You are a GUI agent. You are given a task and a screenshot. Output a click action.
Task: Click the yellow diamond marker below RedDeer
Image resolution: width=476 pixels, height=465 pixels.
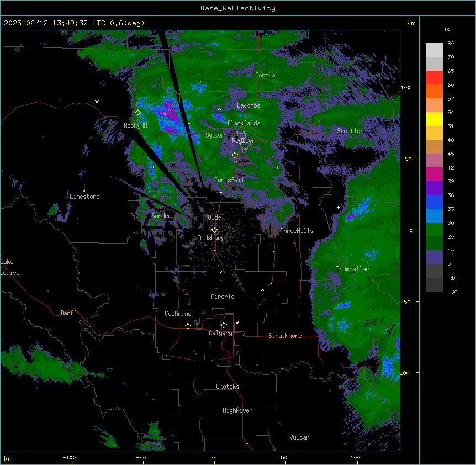[x=235, y=155]
